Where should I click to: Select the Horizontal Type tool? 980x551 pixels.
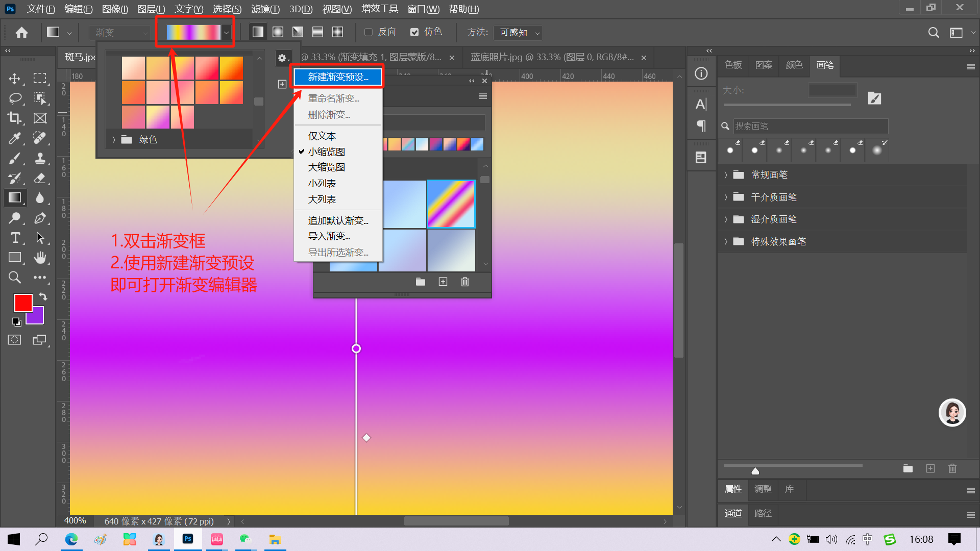click(15, 238)
